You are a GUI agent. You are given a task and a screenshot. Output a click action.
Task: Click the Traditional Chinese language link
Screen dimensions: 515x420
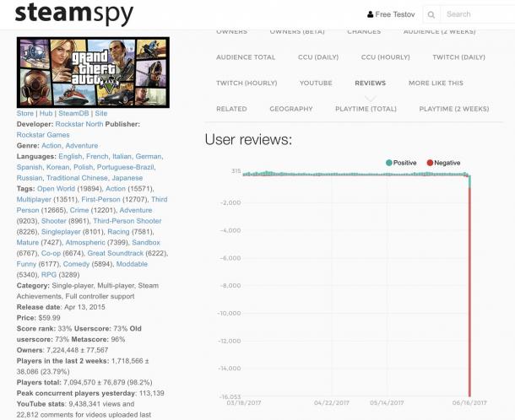(x=77, y=178)
